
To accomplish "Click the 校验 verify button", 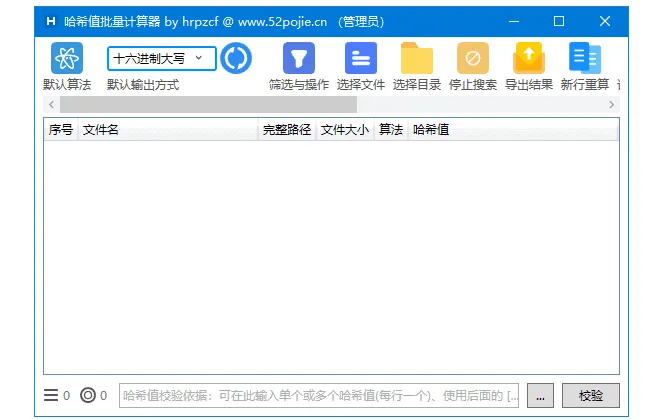I will [591, 396].
